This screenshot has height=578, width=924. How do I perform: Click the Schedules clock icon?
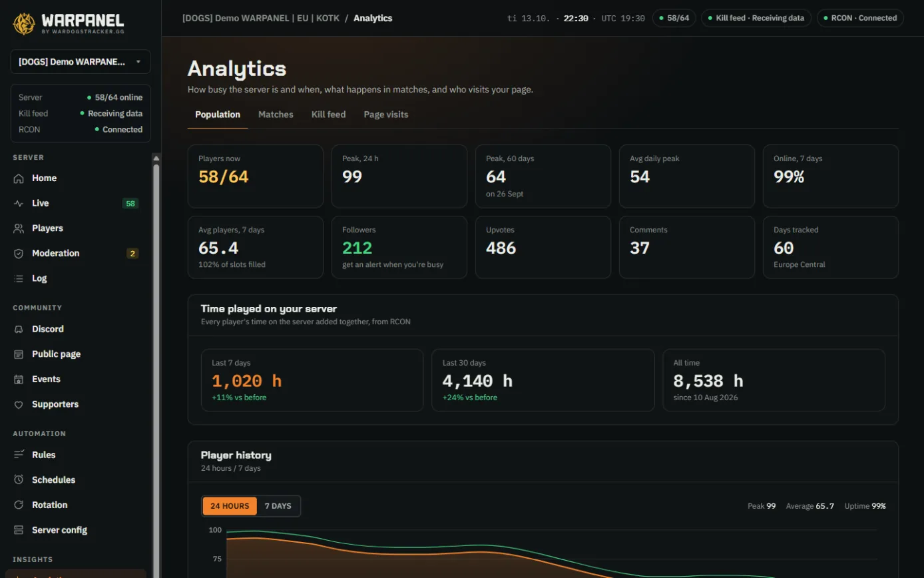[19, 480]
